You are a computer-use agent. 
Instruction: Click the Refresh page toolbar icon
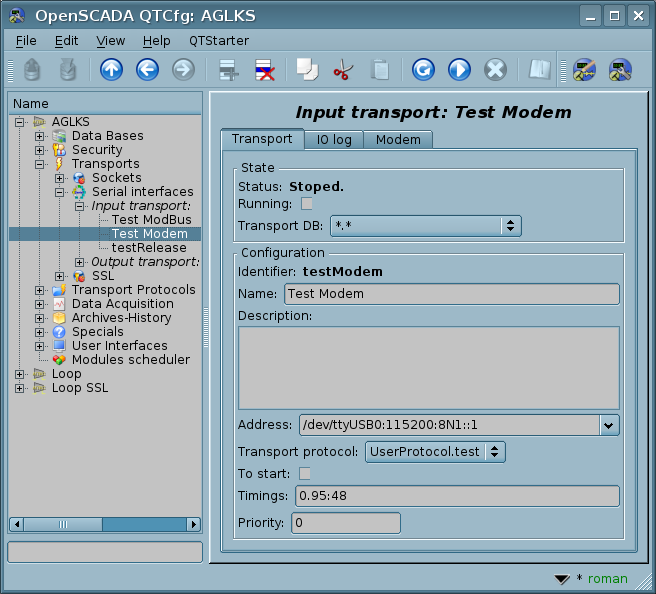pos(423,69)
